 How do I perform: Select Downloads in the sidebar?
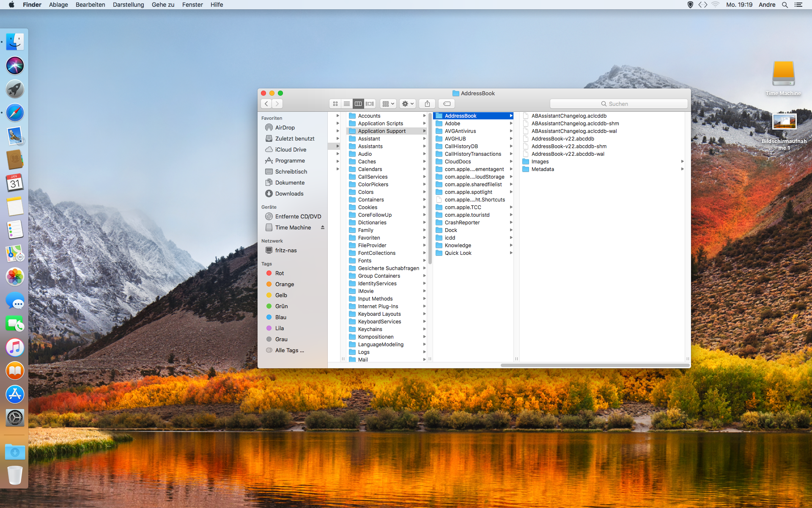pyautogui.click(x=289, y=193)
